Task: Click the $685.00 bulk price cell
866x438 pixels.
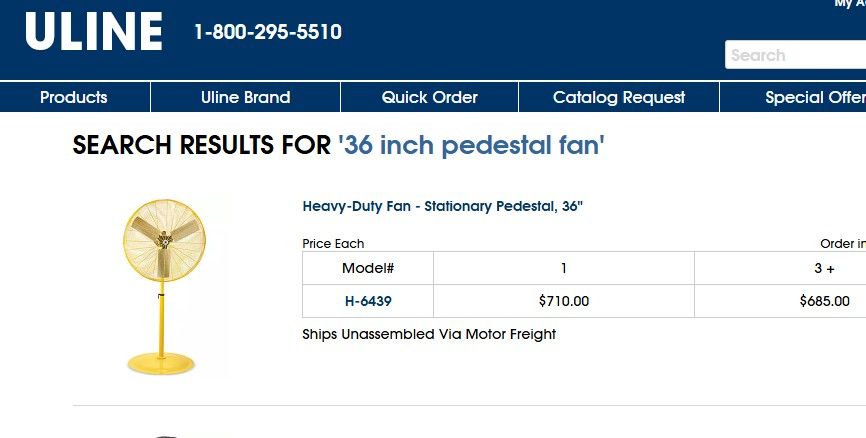Action: 824,301
